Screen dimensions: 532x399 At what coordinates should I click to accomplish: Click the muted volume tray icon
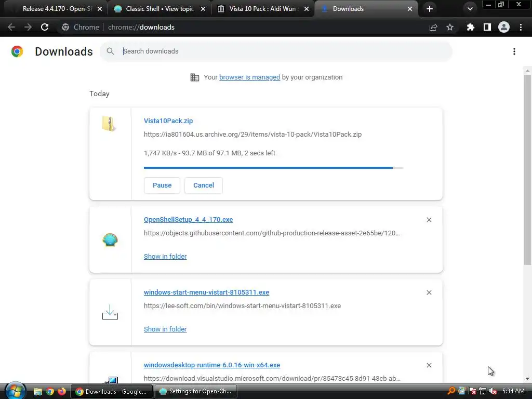(493, 391)
